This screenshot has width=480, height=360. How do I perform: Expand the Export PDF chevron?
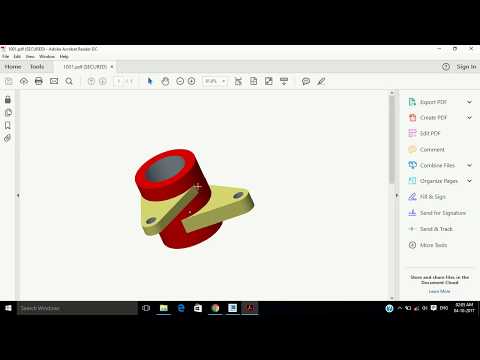tap(469, 102)
